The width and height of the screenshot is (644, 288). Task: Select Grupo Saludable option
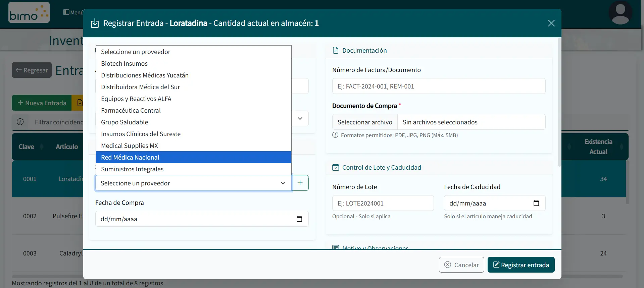pos(193,122)
